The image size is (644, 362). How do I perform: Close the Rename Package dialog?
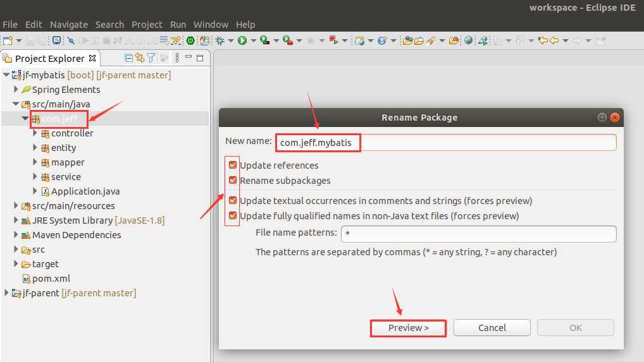(x=615, y=118)
